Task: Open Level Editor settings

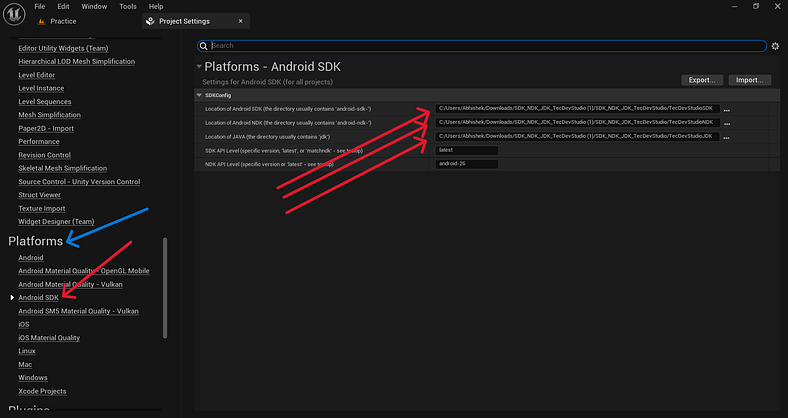Action: pyautogui.click(x=37, y=75)
